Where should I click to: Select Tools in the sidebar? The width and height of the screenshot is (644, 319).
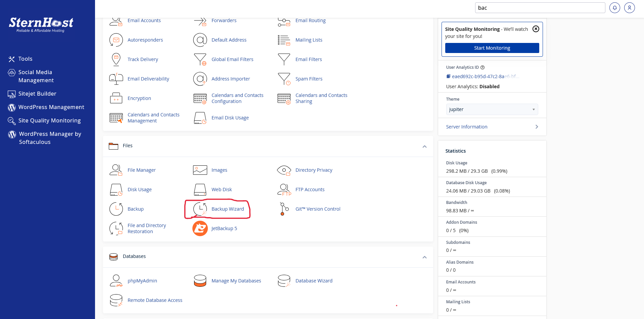pyautogui.click(x=25, y=59)
